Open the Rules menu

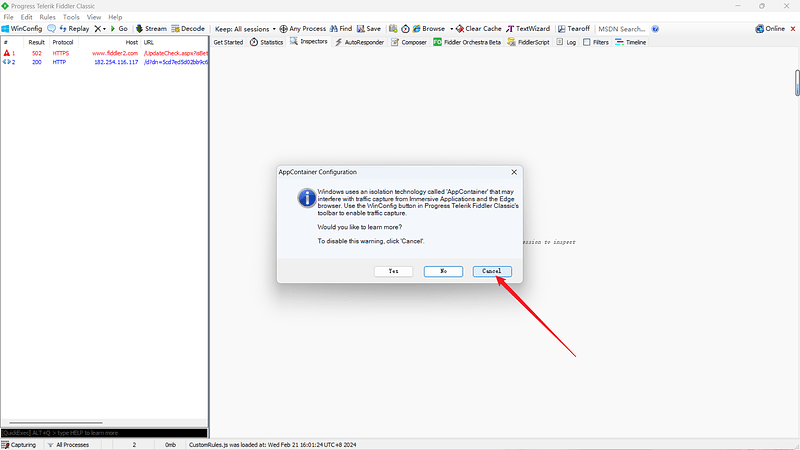point(47,17)
